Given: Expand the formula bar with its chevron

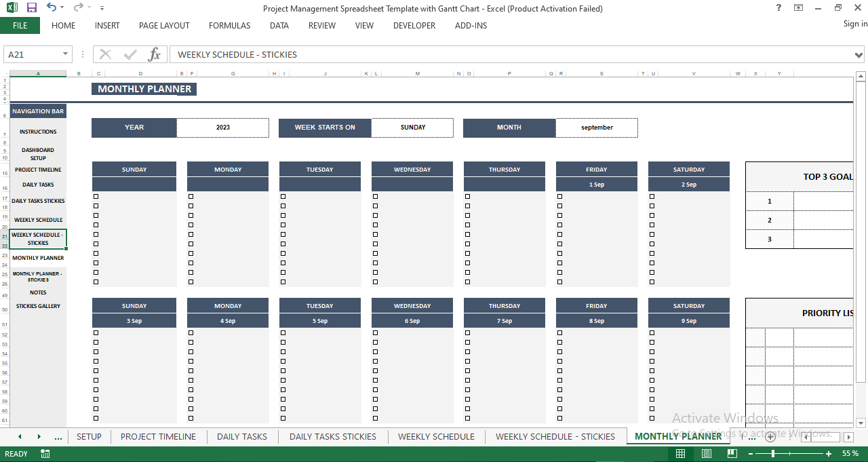Looking at the screenshot, I should click(x=860, y=54).
